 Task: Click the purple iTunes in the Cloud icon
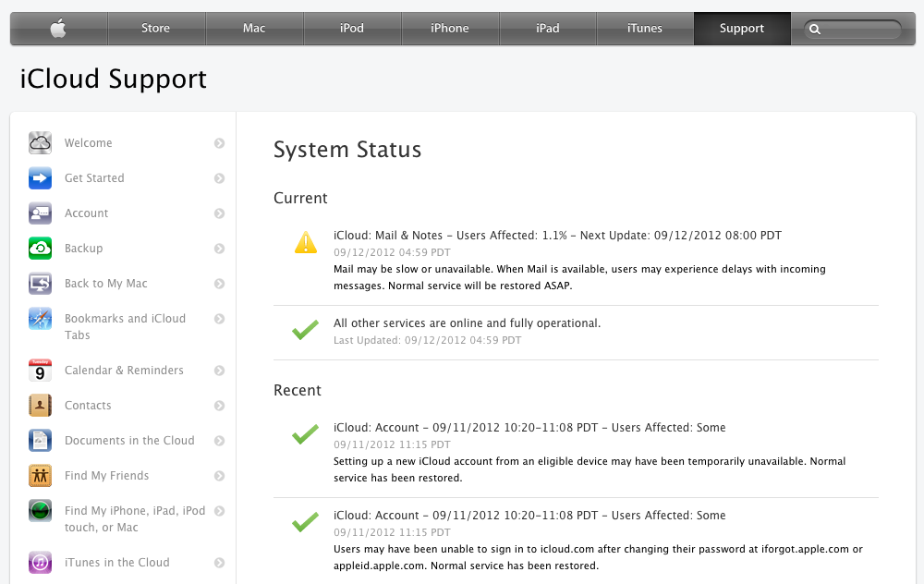[x=40, y=562]
